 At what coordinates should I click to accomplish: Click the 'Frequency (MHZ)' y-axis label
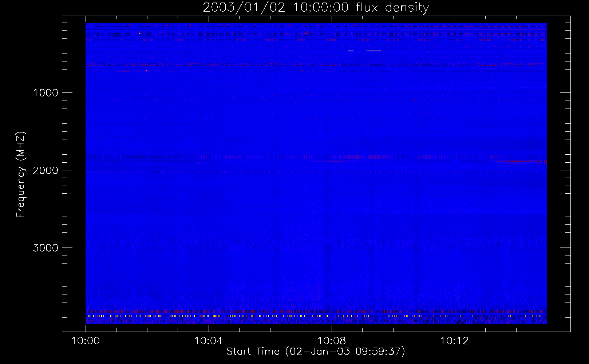pyautogui.click(x=21, y=175)
